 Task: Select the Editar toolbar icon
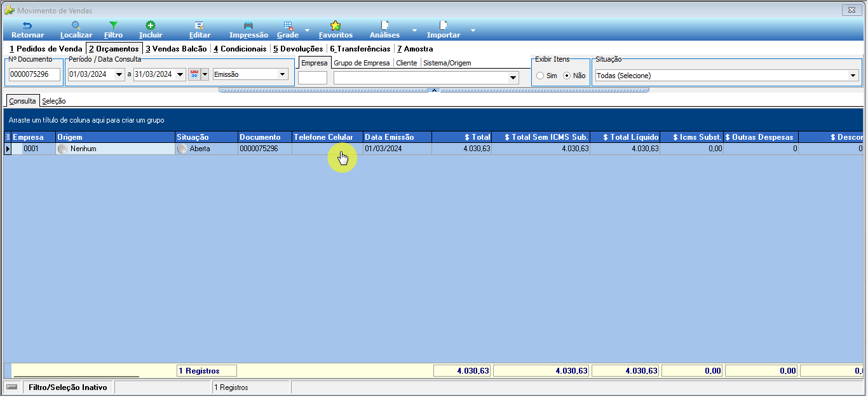pos(199,25)
